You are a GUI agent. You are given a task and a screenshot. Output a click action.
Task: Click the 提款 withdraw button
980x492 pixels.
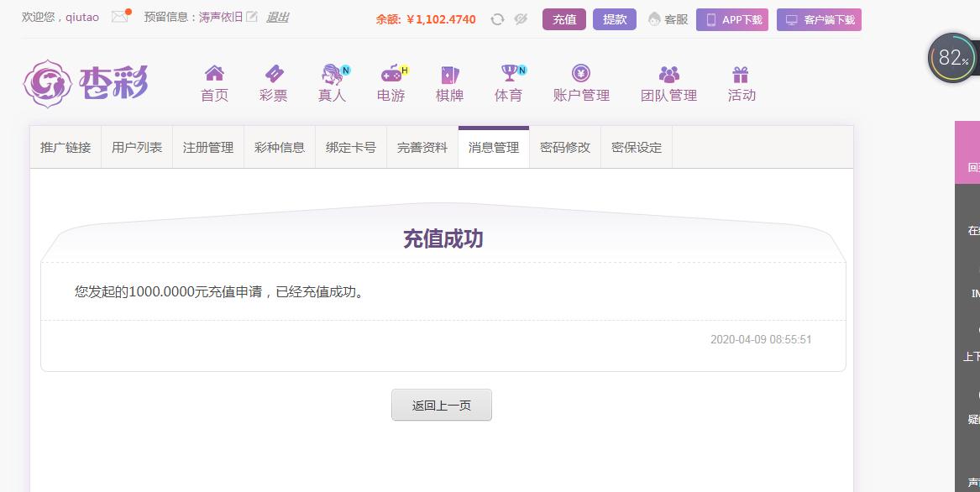[x=615, y=19]
